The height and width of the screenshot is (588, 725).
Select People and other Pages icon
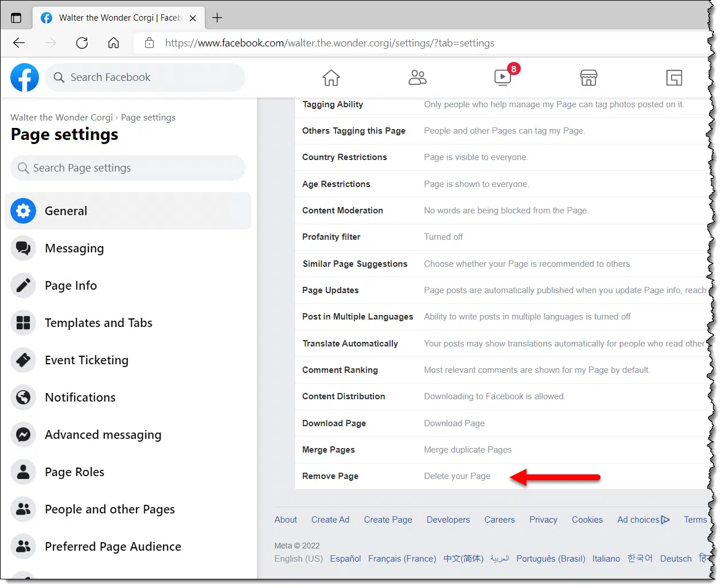(x=23, y=509)
